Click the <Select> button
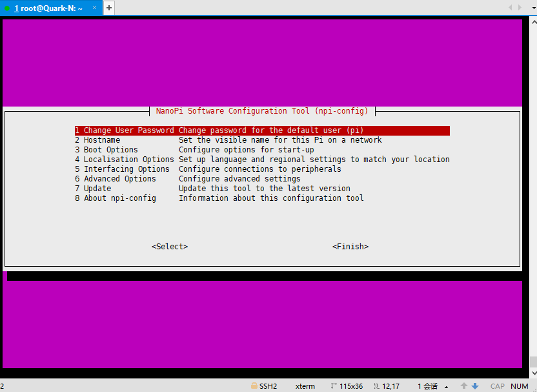 [x=170, y=246]
